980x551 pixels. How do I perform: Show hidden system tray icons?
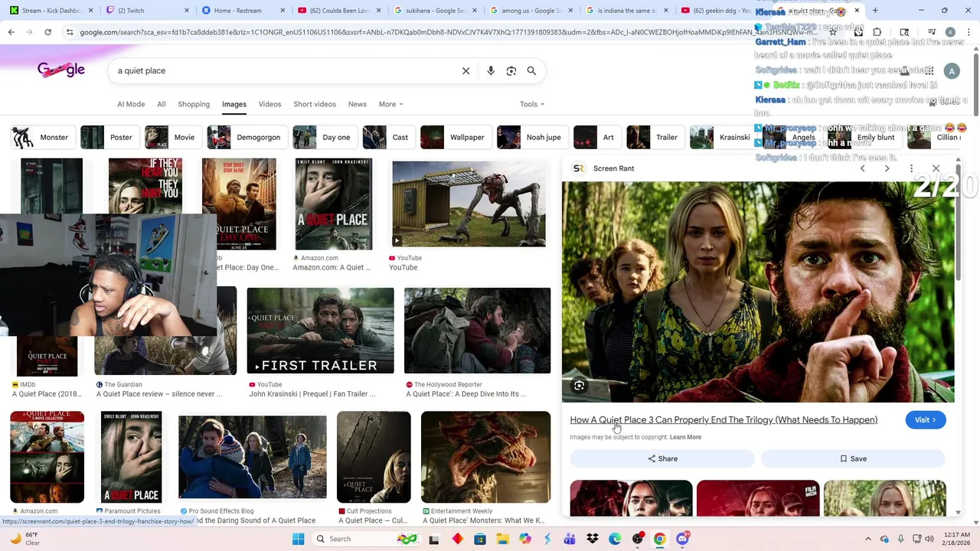867,539
